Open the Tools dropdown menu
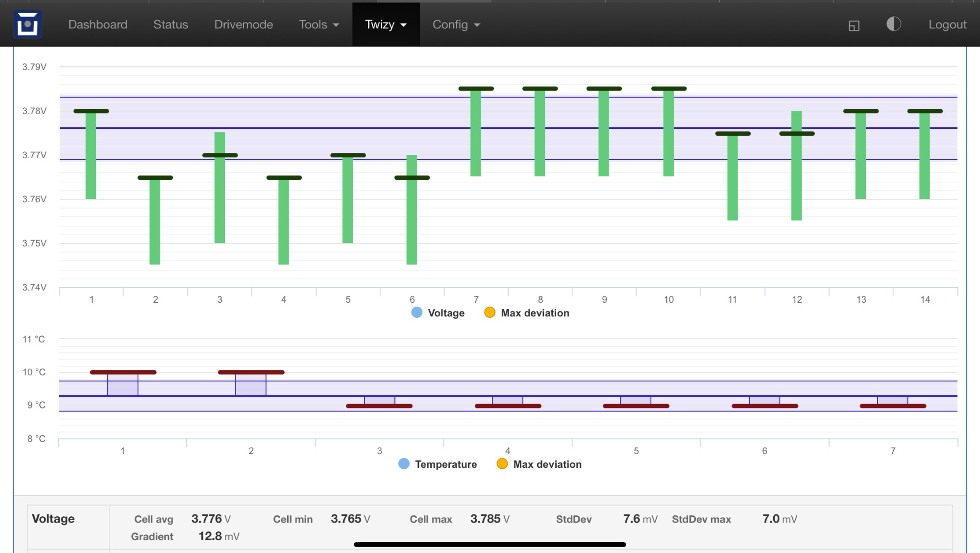Image resolution: width=980 pixels, height=553 pixels. [318, 24]
